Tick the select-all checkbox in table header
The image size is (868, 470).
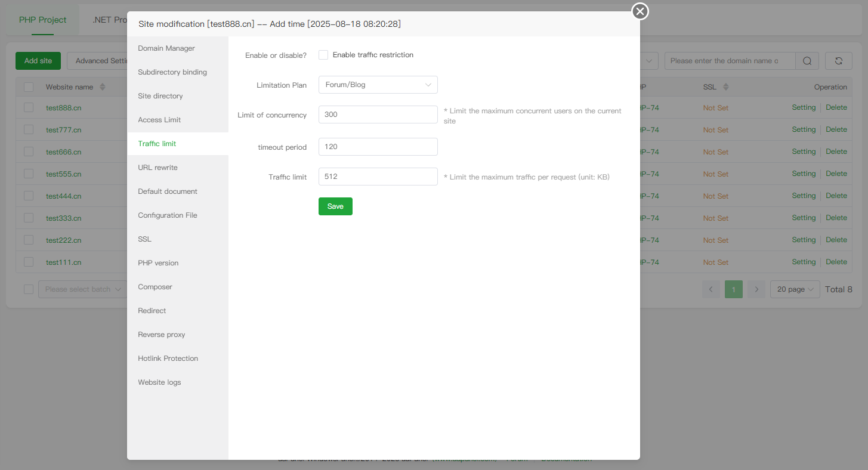click(x=29, y=87)
